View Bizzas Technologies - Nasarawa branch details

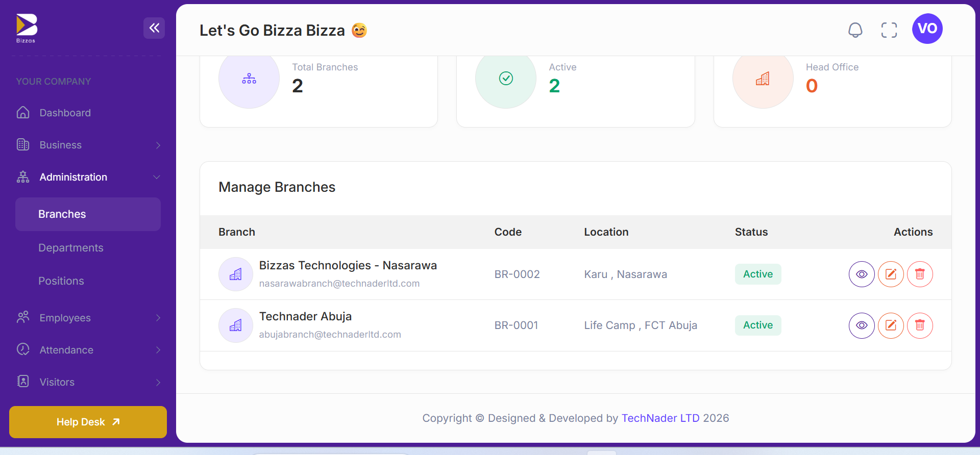click(862, 274)
